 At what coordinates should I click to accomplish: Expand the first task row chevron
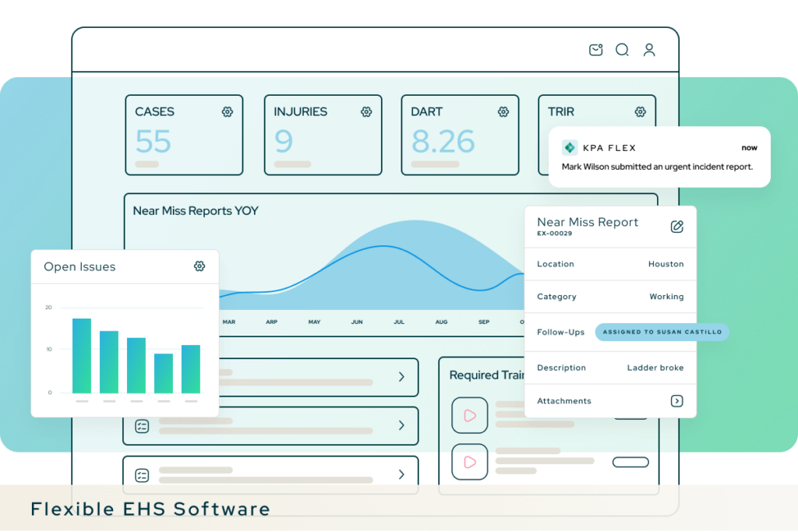[x=402, y=377]
